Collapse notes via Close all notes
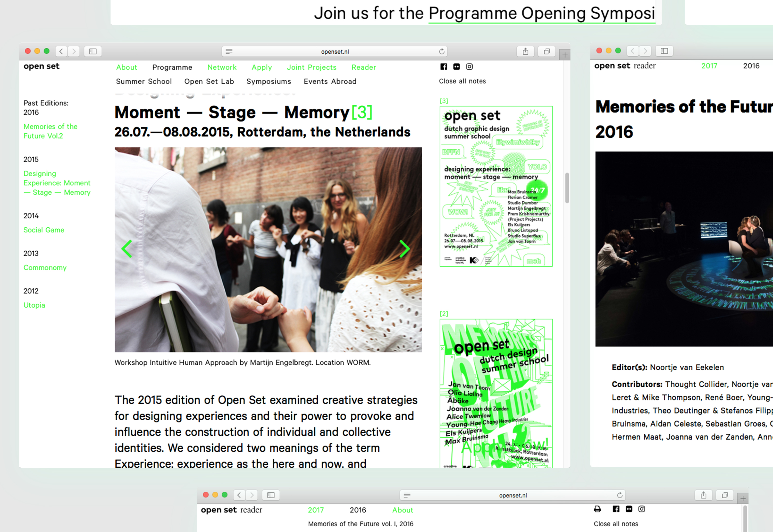This screenshot has width=773, height=532. coord(462,81)
